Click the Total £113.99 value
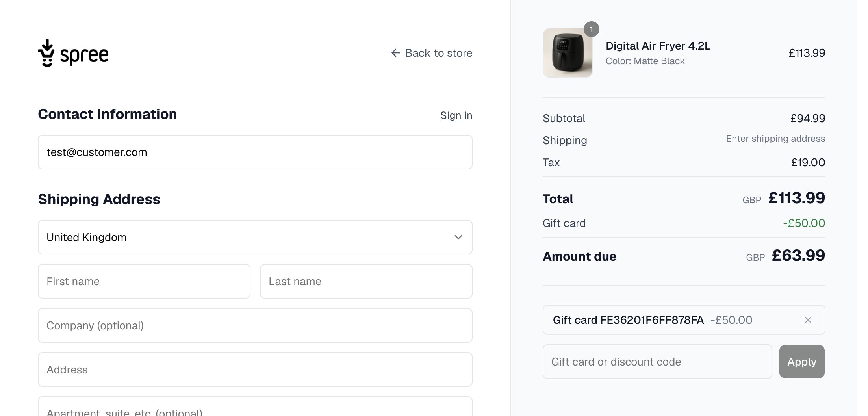 [796, 198]
